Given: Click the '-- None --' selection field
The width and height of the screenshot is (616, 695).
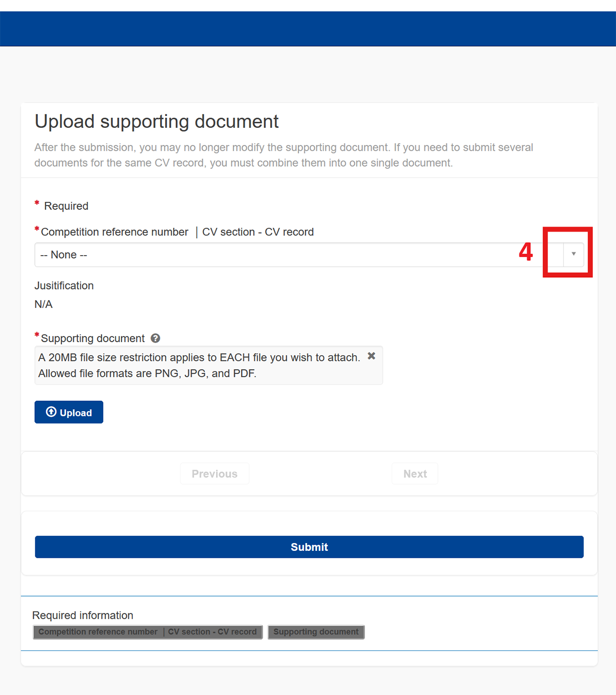Looking at the screenshot, I should (309, 255).
